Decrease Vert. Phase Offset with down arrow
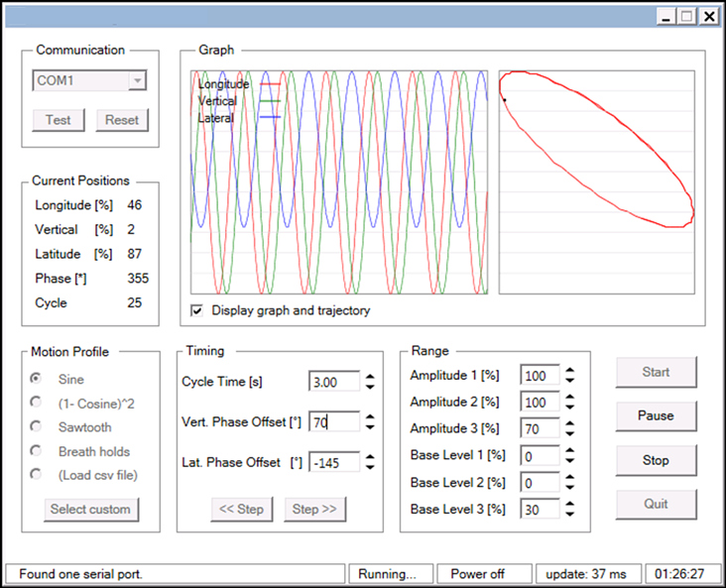The height and width of the screenshot is (588, 726). (x=370, y=427)
